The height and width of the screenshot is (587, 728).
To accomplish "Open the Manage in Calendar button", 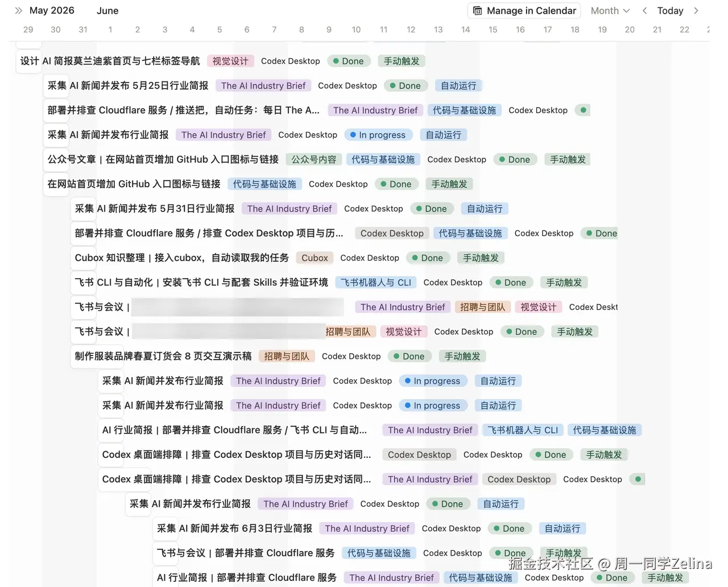I will coord(524,11).
